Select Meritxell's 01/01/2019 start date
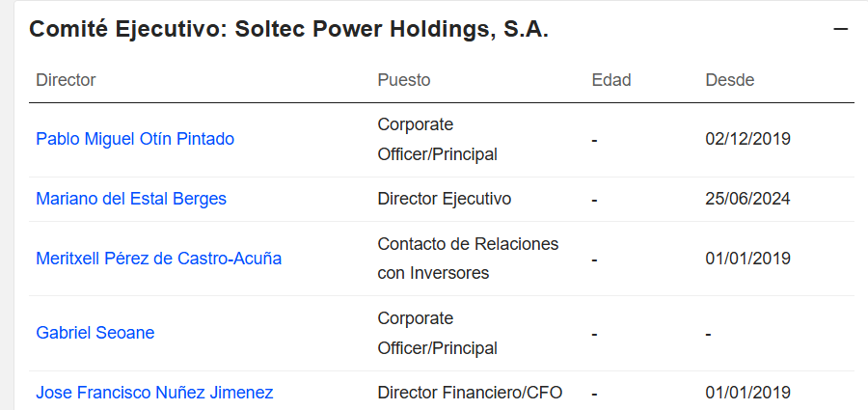Viewport: 868px width, 410px height. [747, 259]
